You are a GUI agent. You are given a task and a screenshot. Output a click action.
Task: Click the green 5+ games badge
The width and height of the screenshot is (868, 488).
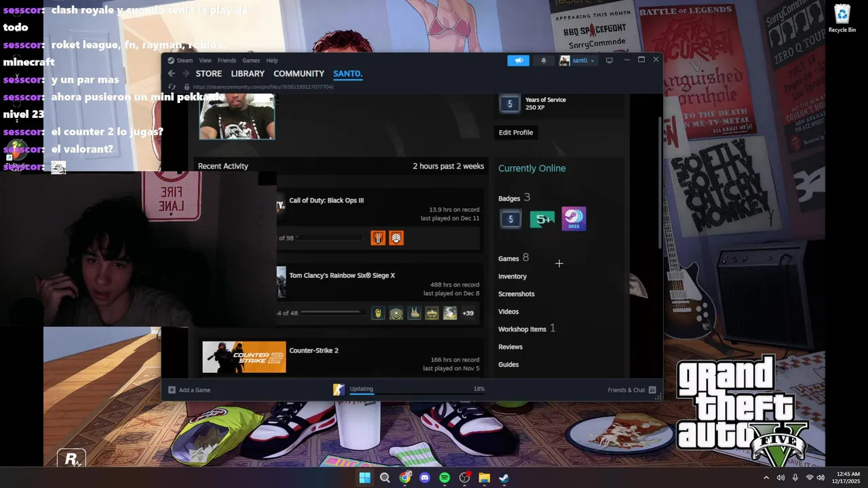point(542,219)
